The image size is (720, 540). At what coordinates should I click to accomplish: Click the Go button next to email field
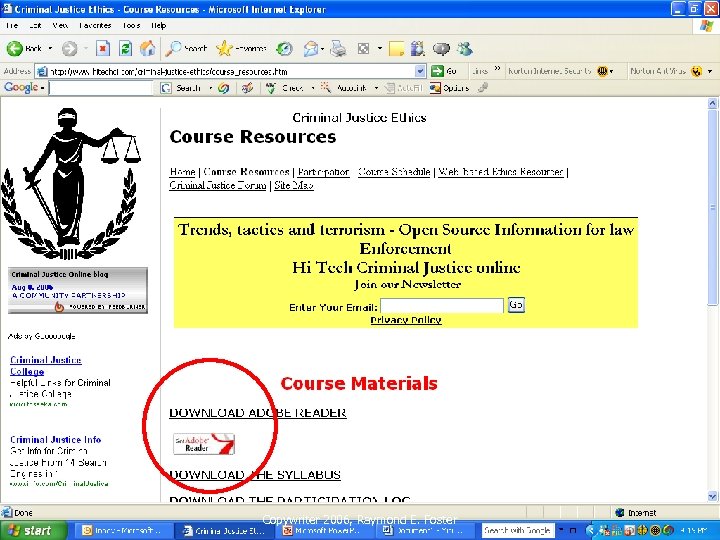tap(516, 305)
